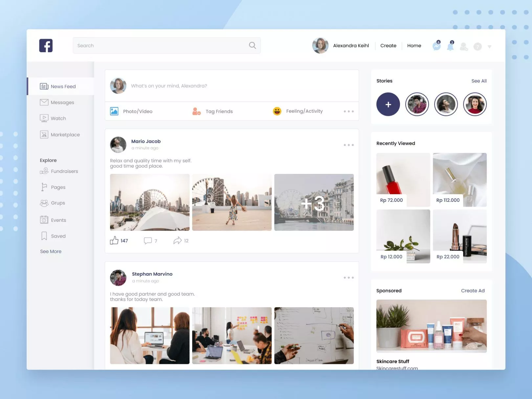Click the Grups people icon
532x399 pixels.
tap(44, 203)
